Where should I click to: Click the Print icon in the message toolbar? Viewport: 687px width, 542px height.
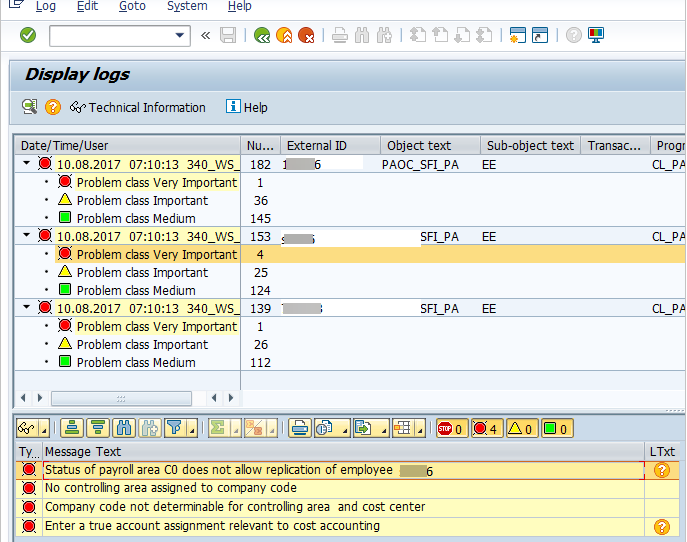click(300, 428)
